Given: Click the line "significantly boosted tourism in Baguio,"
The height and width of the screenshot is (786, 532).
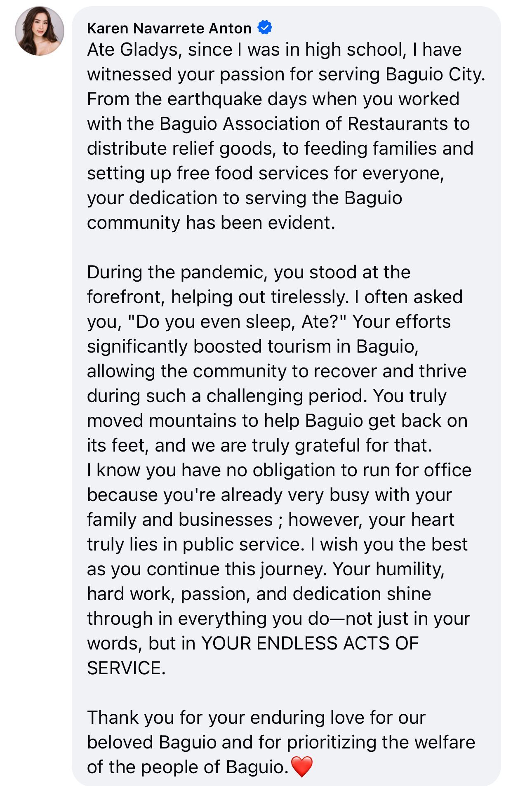Looking at the screenshot, I should pos(253,347).
